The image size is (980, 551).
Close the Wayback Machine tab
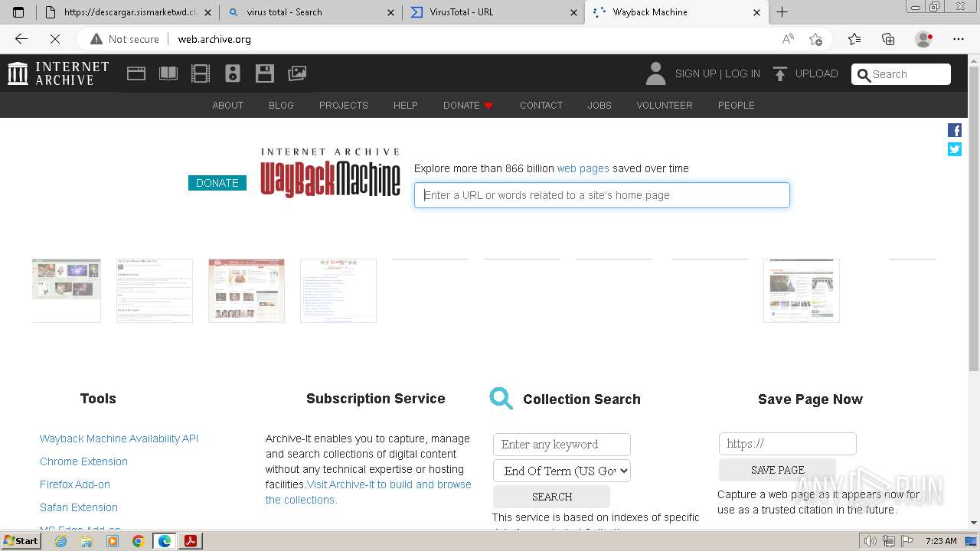coord(756,12)
